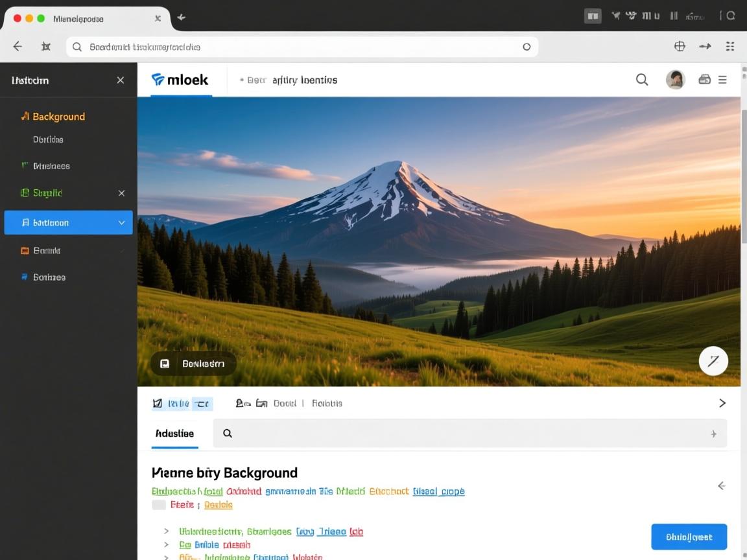Viewport: 747px width, 560px height.
Task: Expand the highlighted blue sidebar item's chevron
Action: 121,222
